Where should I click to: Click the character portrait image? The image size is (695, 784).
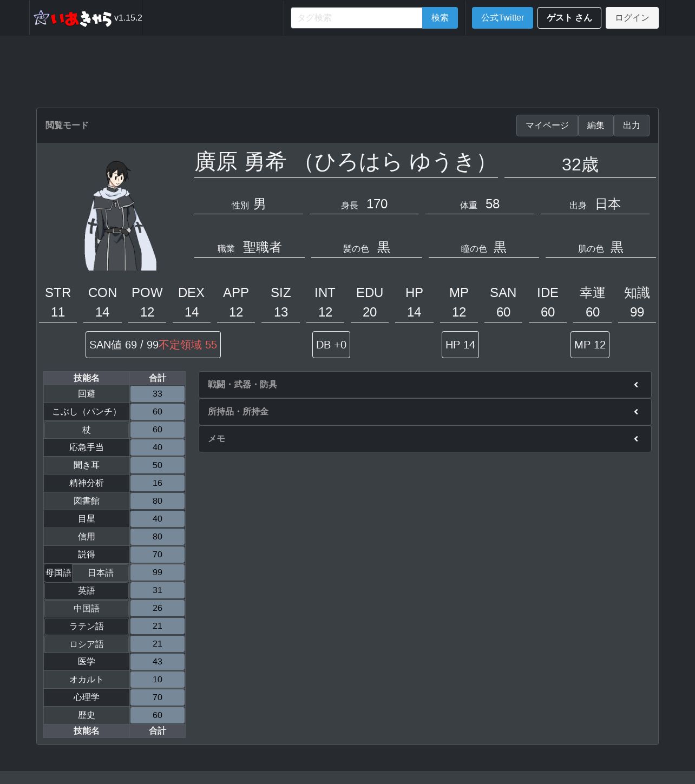coord(120,215)
